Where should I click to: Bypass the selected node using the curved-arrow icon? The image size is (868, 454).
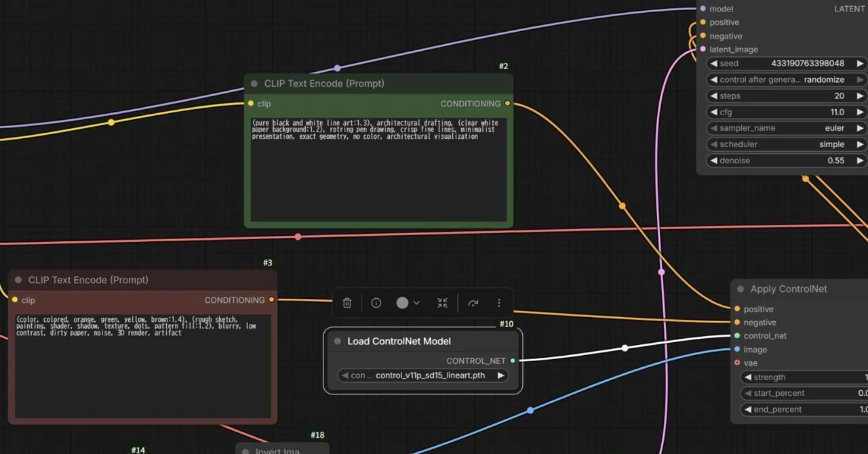pyautogui.click(x=473, y=303)
